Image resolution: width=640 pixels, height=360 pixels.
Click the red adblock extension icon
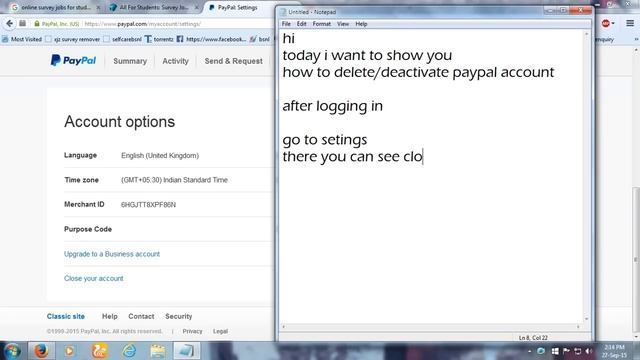(606, 24)
